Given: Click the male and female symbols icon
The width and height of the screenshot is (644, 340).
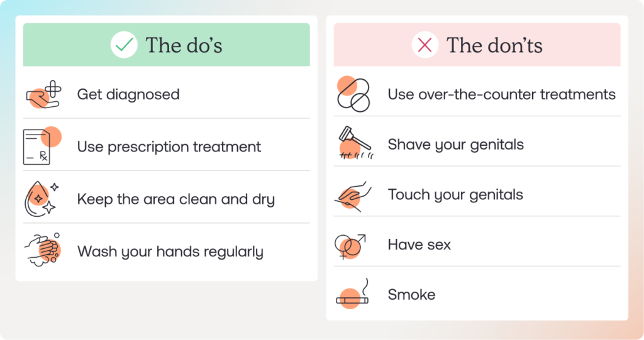Looking at the screenshot, I should (x=350, y=246).
